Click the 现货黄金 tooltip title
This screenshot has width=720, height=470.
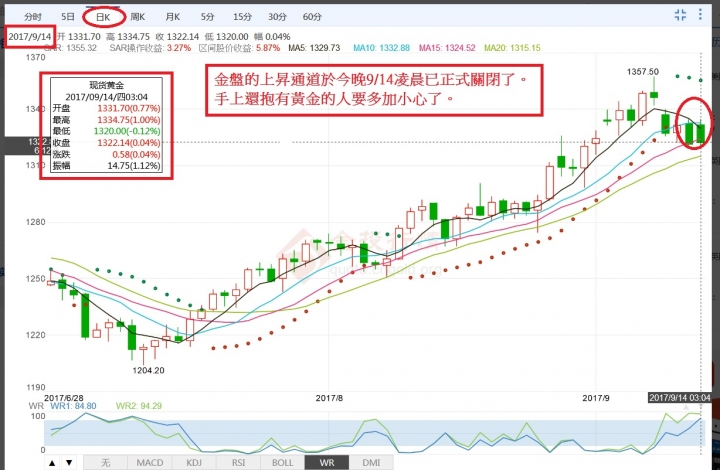pyautogui.click(x=107, y=85)
